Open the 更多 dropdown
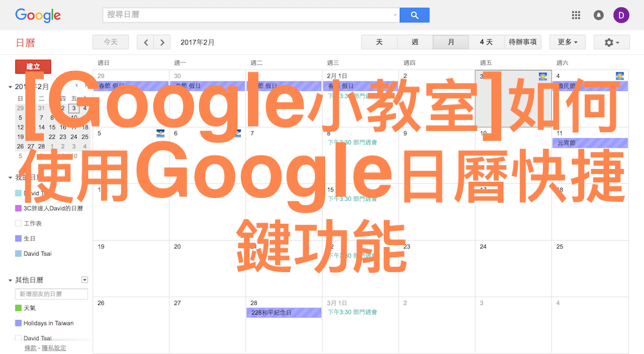 567,42
